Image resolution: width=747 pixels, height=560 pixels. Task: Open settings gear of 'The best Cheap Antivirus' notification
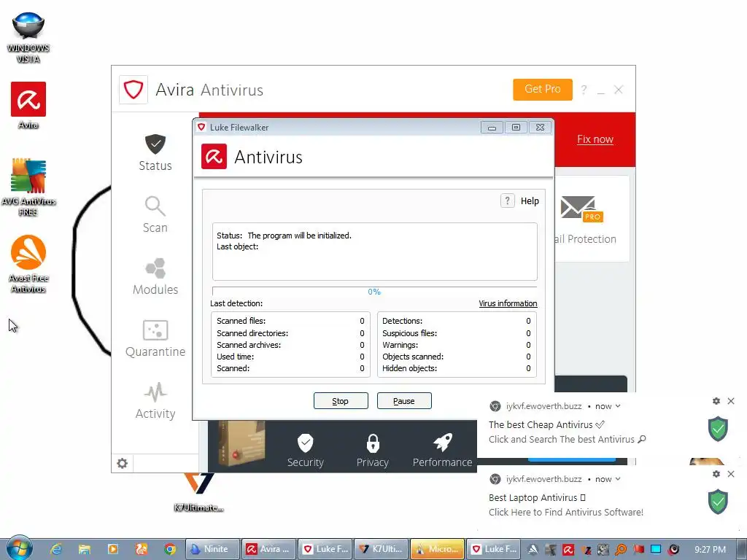pos(716,401)
